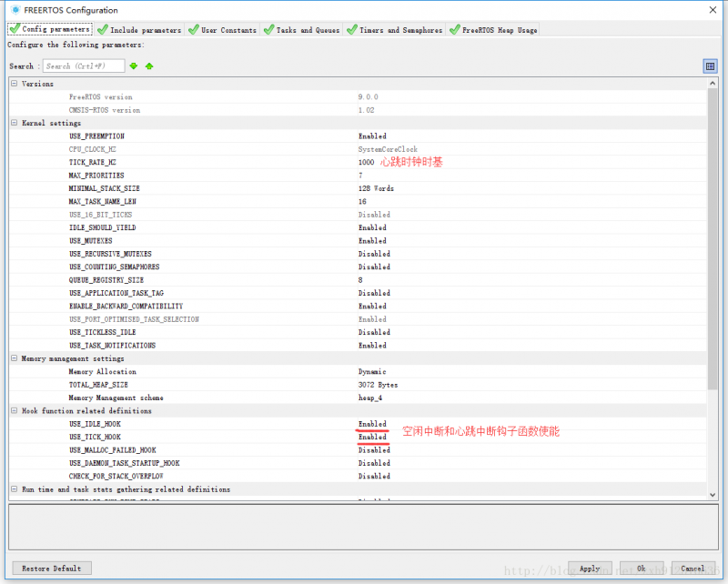The image size is (728, 584).
Task: Select the QUEUE_REGISTRY_SIZE value 8
Action: [360, 280]
